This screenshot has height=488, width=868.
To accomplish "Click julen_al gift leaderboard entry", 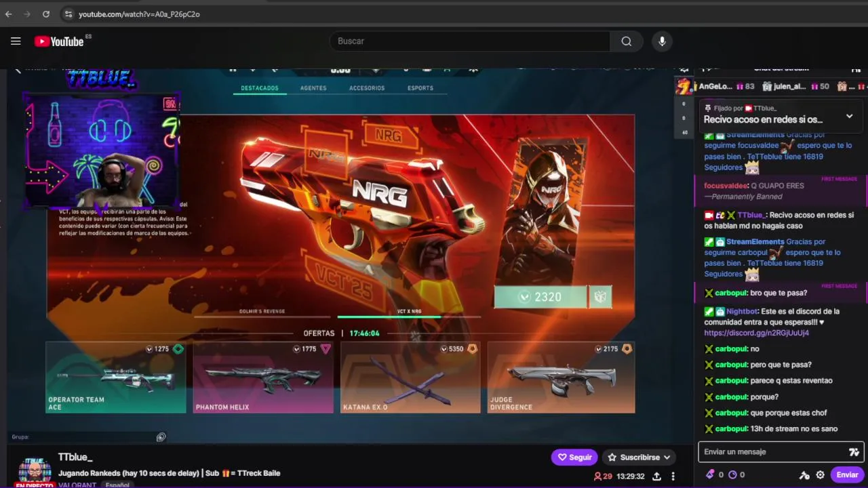I will pyautogui.click(x=796, y=87).
